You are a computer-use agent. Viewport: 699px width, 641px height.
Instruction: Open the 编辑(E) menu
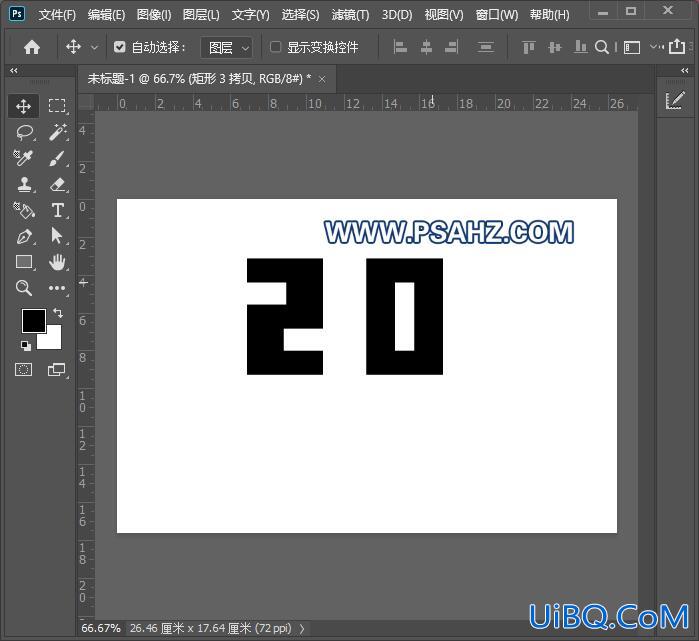click(x=106, y=15)
